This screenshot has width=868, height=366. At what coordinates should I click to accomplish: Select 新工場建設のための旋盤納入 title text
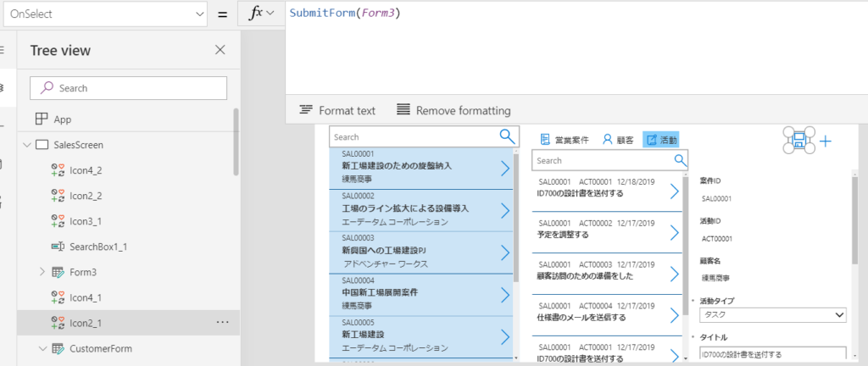pos(397,166)
